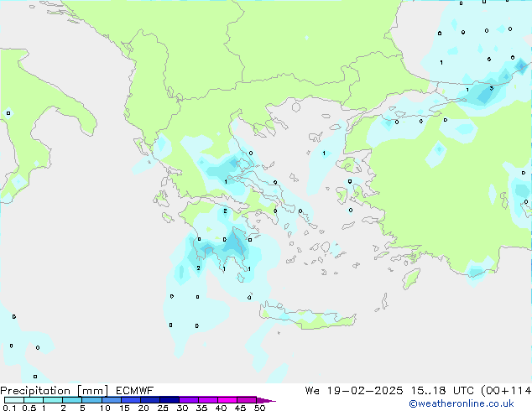Click the purple legend swatch between 30 and 35
Viewport: 532px width, 411px height.
tap(189, 400)
